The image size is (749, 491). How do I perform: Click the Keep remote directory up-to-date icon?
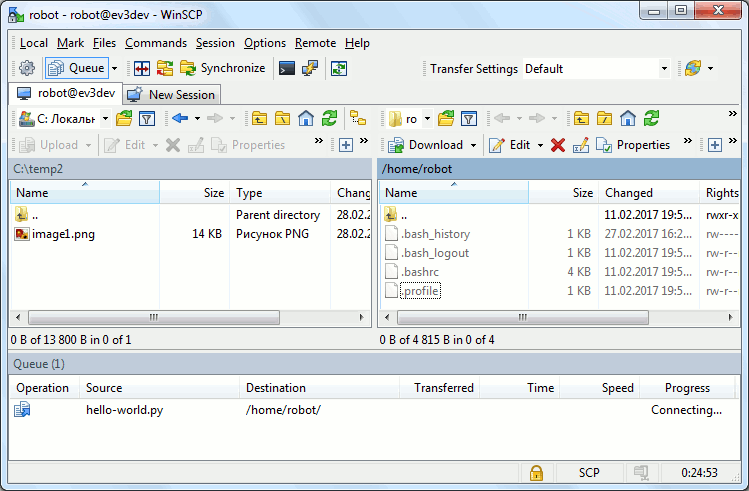(x=339, y=68)
